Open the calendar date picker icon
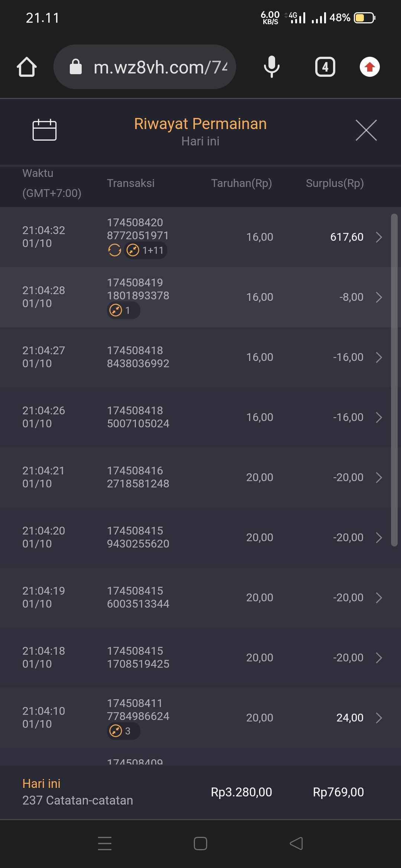 (x=45, y=130)
